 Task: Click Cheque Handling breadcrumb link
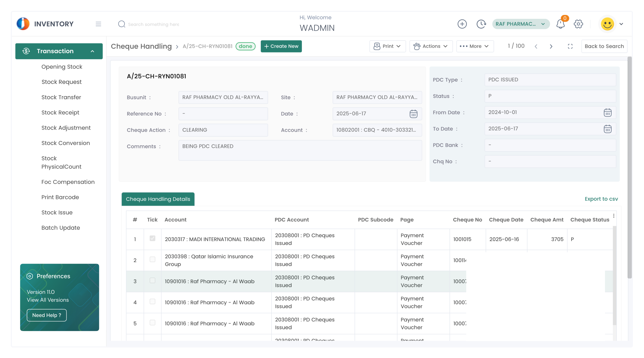click(141, 46)
